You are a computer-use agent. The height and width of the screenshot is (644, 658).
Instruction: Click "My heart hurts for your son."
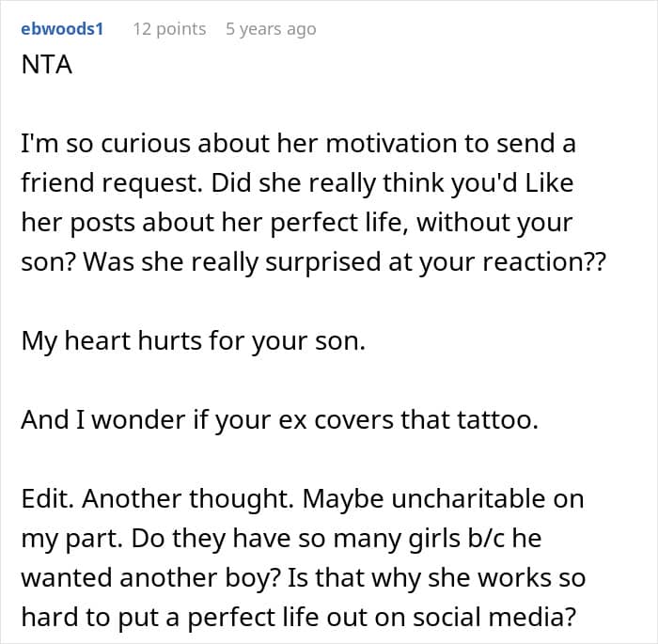[x=193, y=341]
